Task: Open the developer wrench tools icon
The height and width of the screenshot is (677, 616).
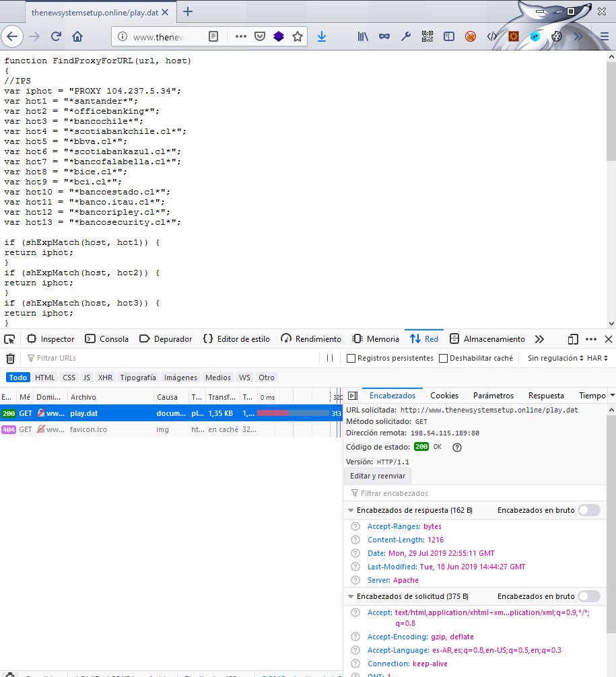Action: pyautogui.click(x=406, y=37)
